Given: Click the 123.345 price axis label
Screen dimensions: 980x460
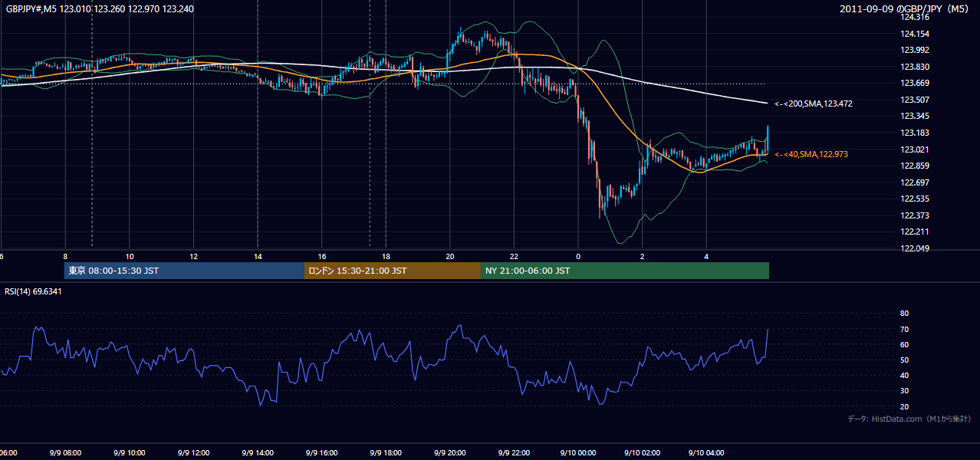Looking at the screenshot, I should pyautogui.click(x=914, y=116).
